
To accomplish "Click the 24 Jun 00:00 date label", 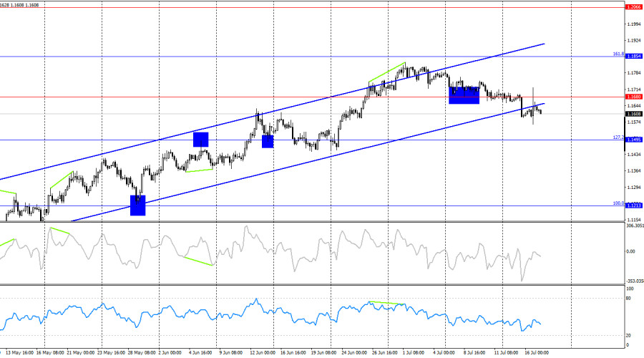I will [x=354, y=353].
